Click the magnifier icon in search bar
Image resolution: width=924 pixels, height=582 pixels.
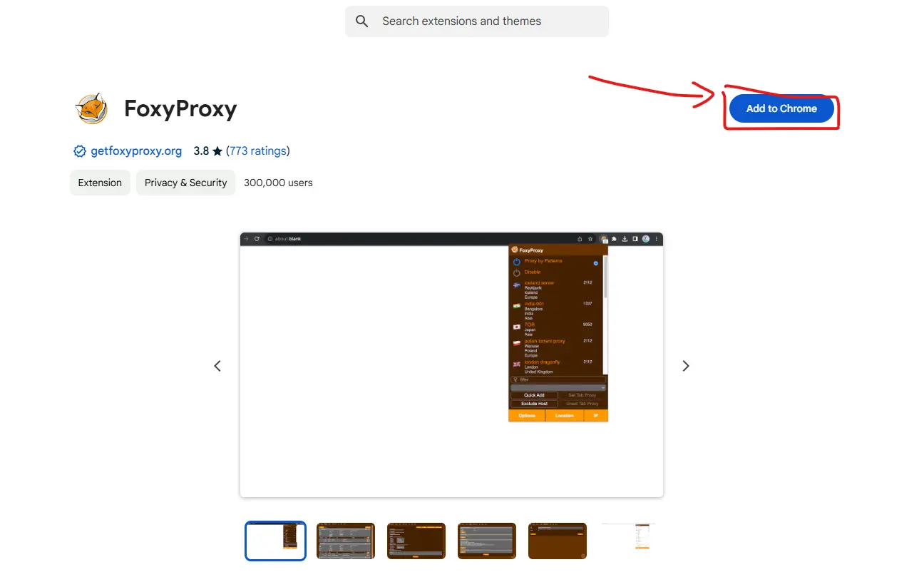(362, 21)
